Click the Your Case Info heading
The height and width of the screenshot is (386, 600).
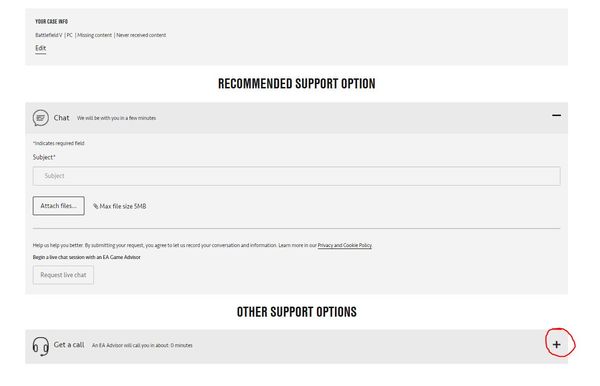click(51, 21)
